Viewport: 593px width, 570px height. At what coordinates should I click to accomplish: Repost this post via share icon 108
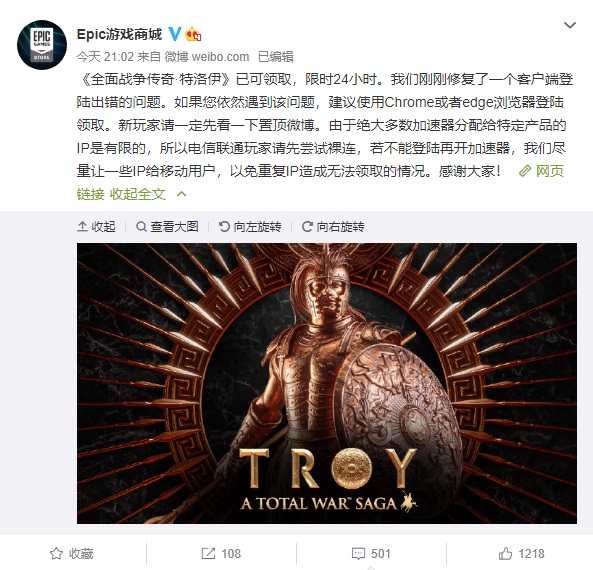point(221,554)
